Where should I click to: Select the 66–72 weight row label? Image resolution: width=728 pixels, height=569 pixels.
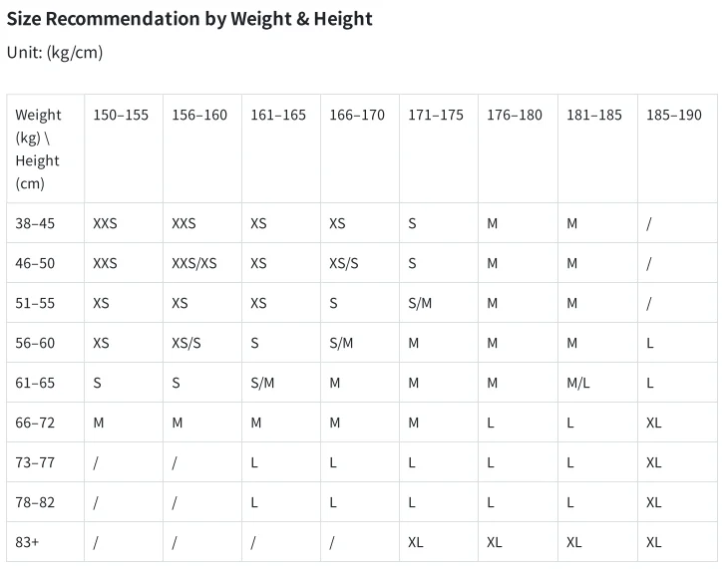(x=35, y=423)
